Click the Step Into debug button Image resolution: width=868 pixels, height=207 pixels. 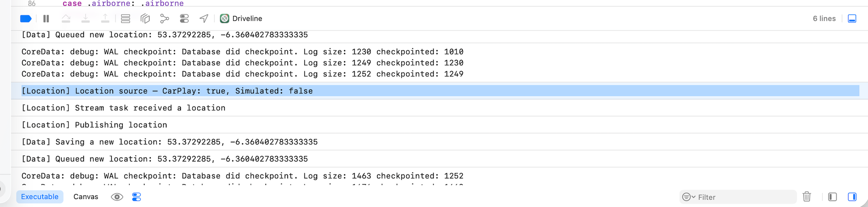(85, 19)
